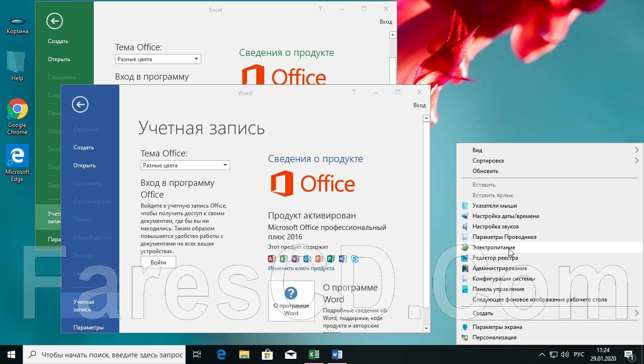Open the Тема Office dropdown in Excel
The height and width of the screenshot is (364, 644).
point(158,59)
